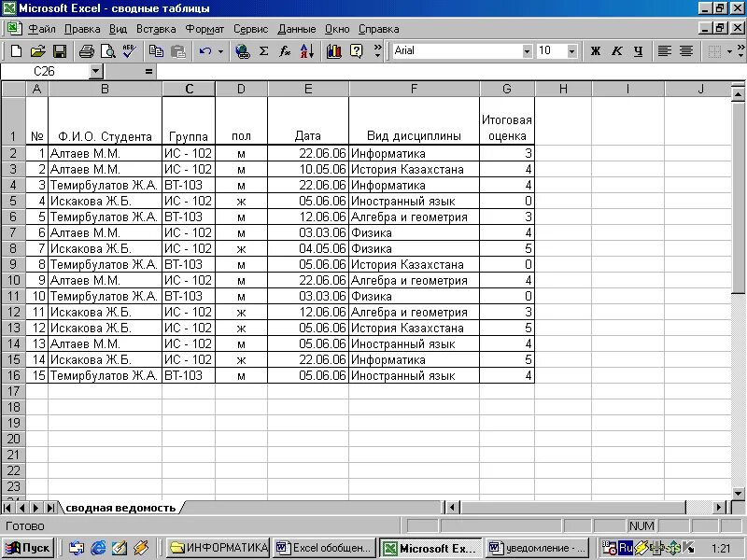Open the Справка menu
The width and height of the screenshot is (747, 560).
tap(378, 29)
